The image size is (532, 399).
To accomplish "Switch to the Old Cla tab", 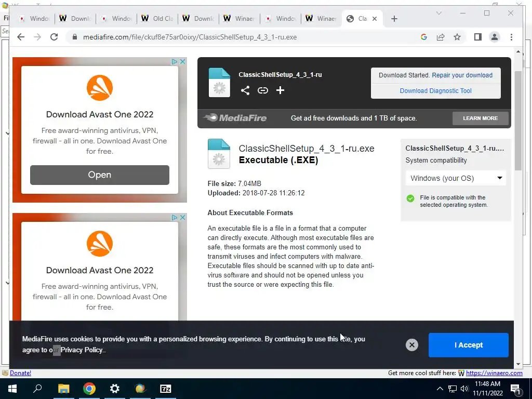I will (x=158, y=19).
